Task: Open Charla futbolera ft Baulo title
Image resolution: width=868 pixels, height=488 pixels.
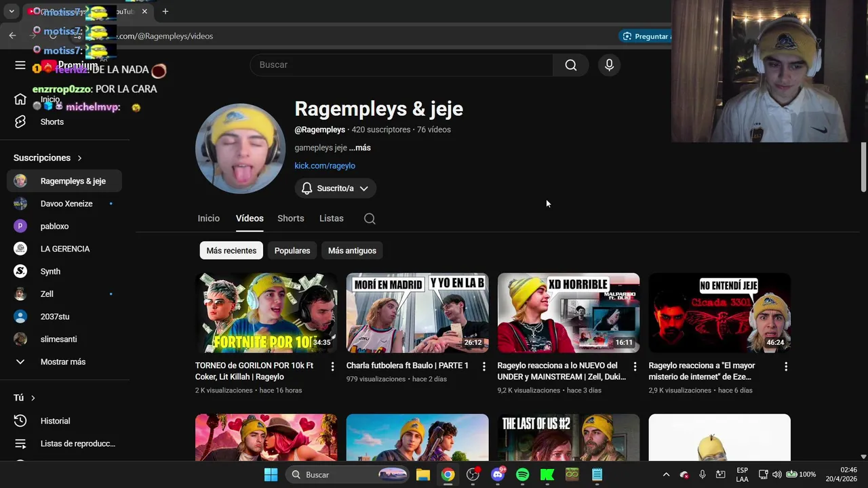Action: pyautogui.click(x=408, y=365)
